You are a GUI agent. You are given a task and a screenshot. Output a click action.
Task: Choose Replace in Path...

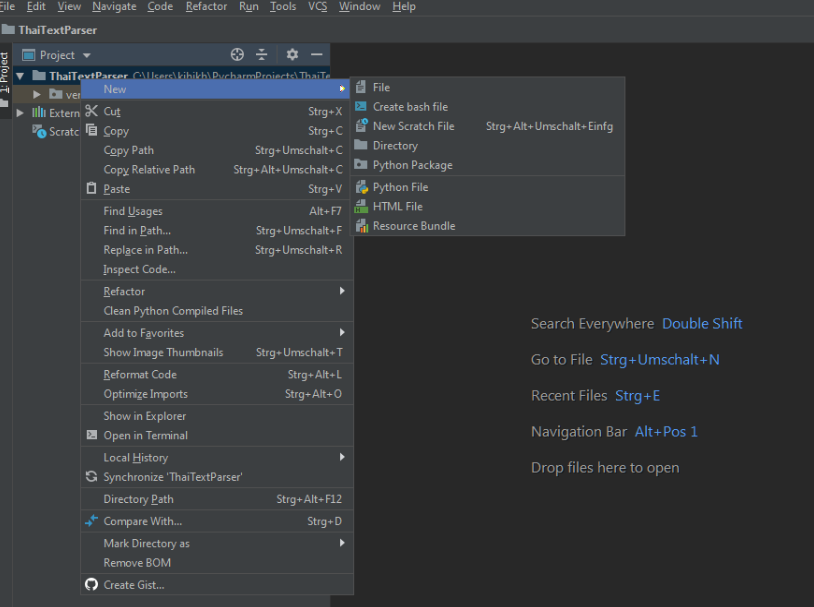tap(217, 250)
